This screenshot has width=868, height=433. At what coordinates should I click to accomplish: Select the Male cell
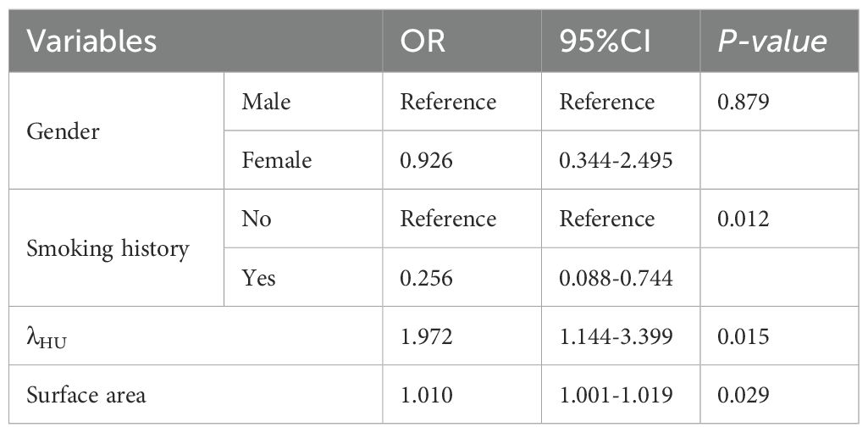click(x=266, y=102)
